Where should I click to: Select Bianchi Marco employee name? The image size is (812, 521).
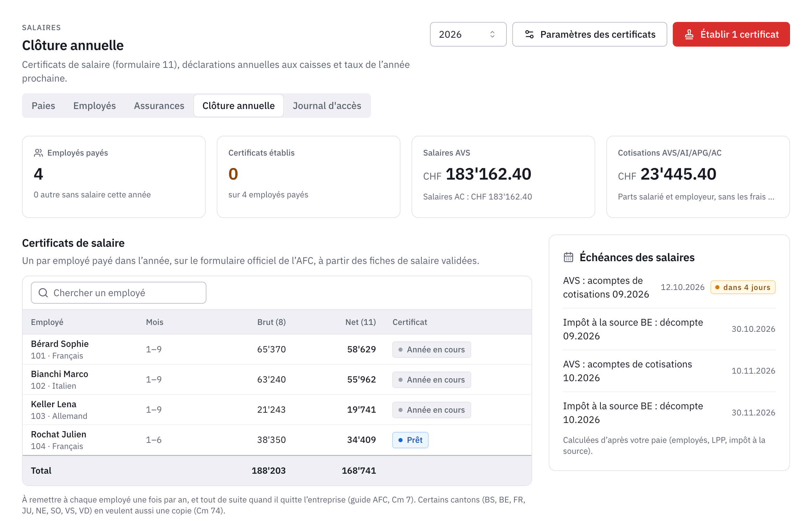60,374
